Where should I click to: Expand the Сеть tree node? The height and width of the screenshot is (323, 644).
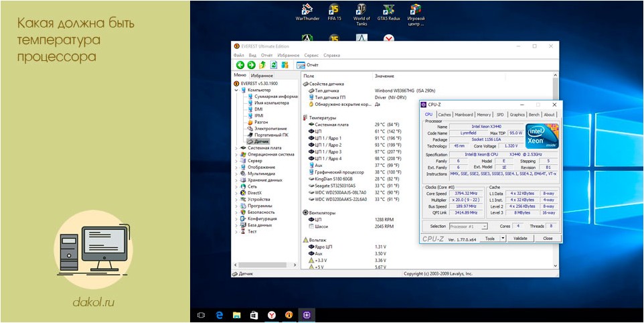tap(236, 186)
